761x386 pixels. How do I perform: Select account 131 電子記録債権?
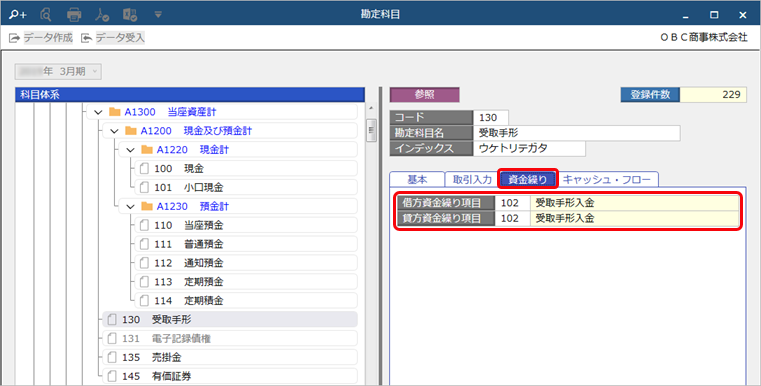(230, 338)
